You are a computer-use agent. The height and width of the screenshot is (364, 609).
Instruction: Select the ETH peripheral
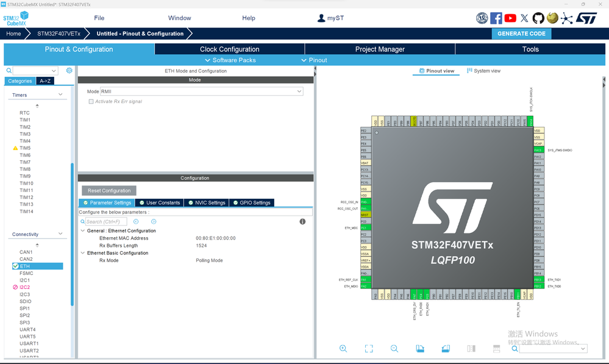coord(38,266)
